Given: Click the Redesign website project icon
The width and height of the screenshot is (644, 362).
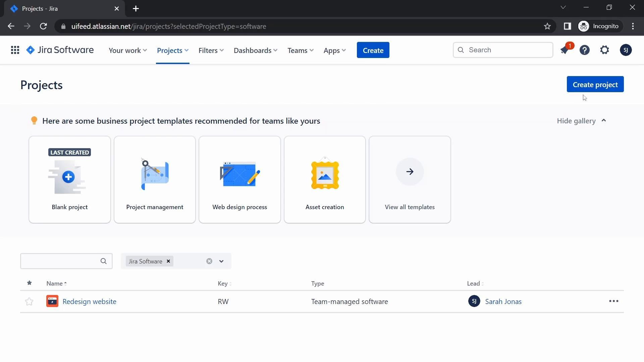Looking at the screenshot, I should click(52, 301).
